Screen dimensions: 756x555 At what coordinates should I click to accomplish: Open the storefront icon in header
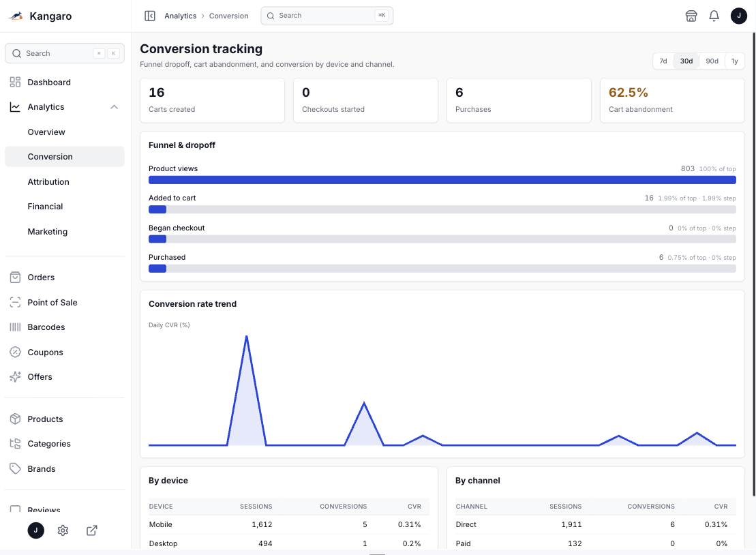click(691, 16)
